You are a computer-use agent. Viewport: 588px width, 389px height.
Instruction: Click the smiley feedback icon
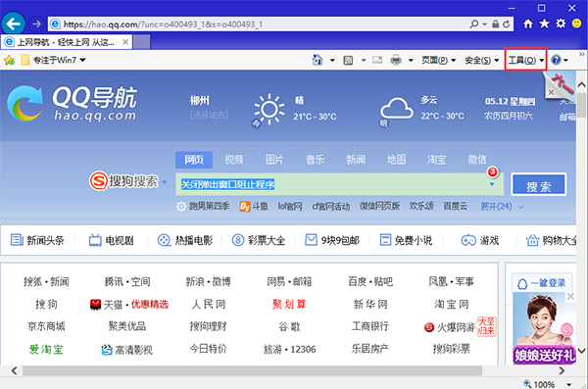point(577,24)
